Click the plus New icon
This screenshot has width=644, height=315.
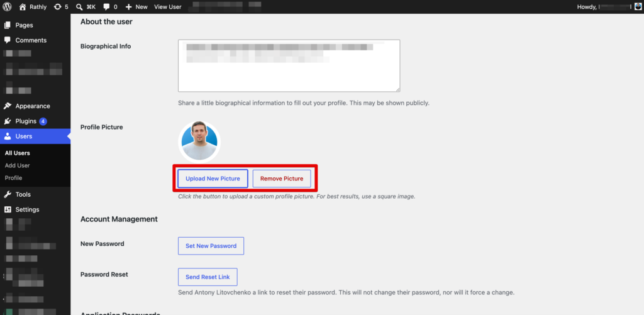pyautogui.click(x=128, y=7)
